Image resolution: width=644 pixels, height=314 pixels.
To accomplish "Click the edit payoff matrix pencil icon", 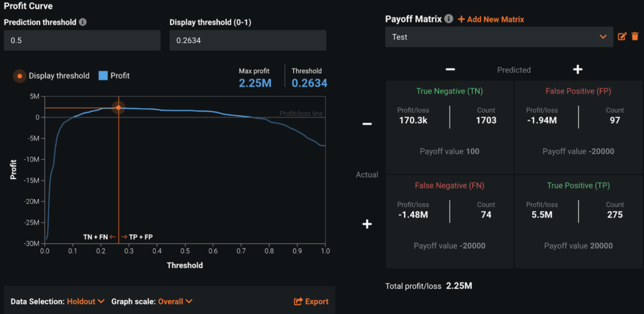I will pyautogui.click(x=623, y=37).
